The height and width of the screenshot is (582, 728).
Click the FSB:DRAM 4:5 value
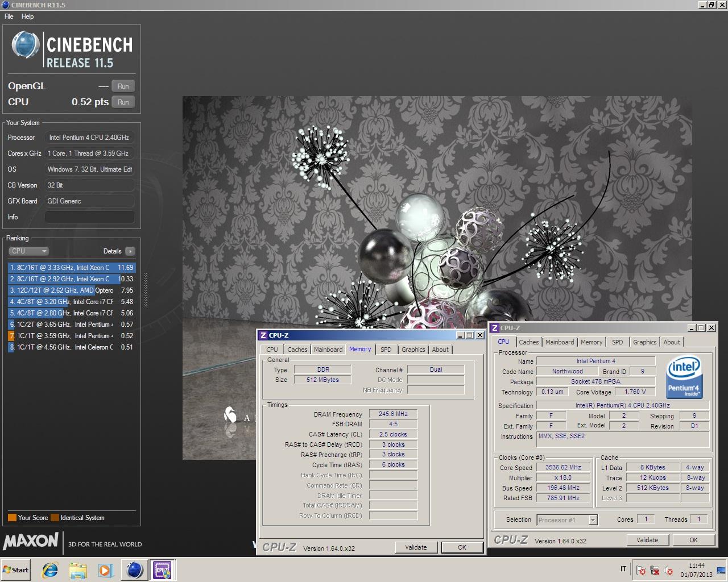click(393, 424)
